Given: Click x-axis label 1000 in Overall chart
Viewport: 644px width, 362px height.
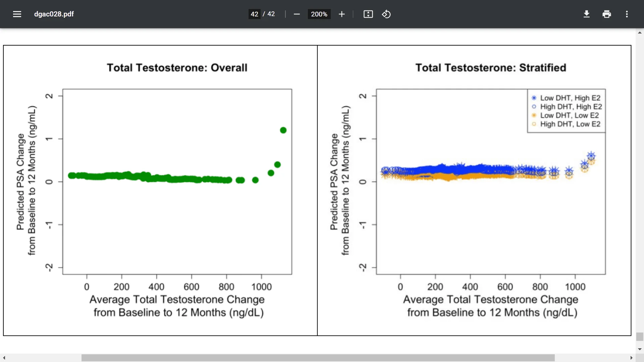Looking at the screenshot, I should point(262,287).
